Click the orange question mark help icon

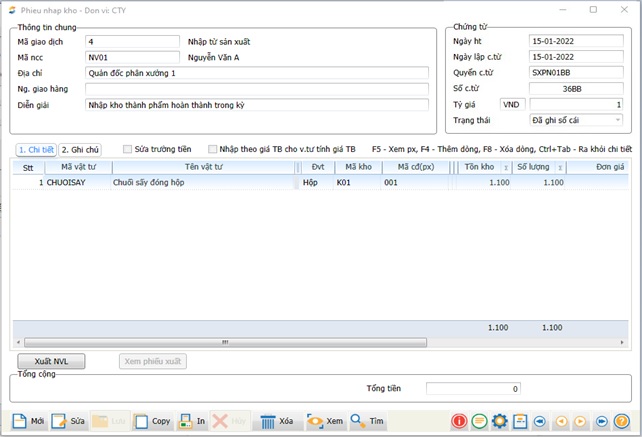click(x=621, y=421)
